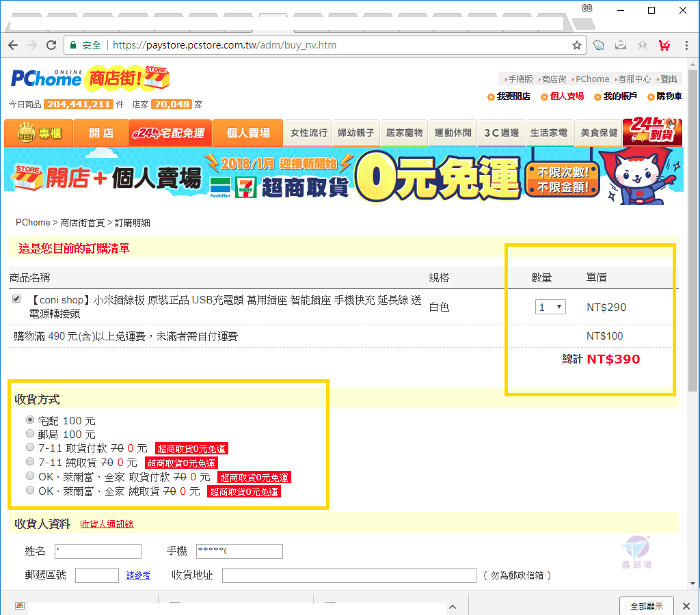Select 7-11 純取貨 pickup option
Image resolution: width=700 pixels, height=615 pixels.
tap(30, 461)
